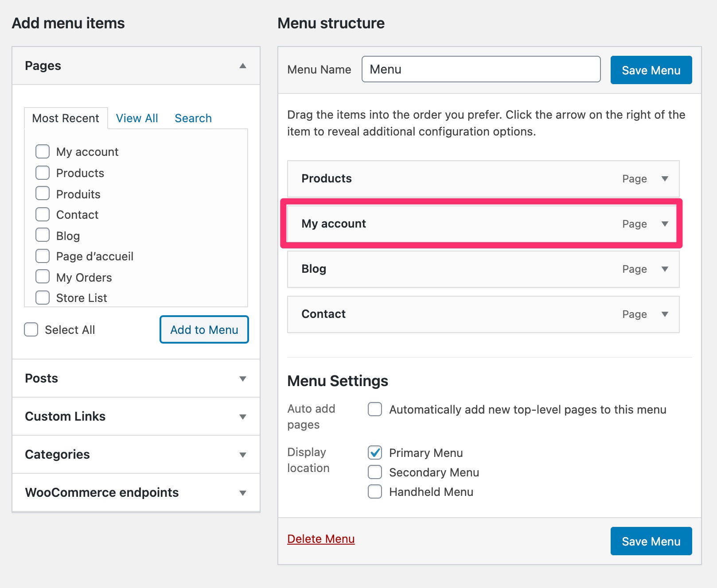Screen dimensions: 717x588
Task: Open the My account menu item options arrow
Action: click(665, 224)
